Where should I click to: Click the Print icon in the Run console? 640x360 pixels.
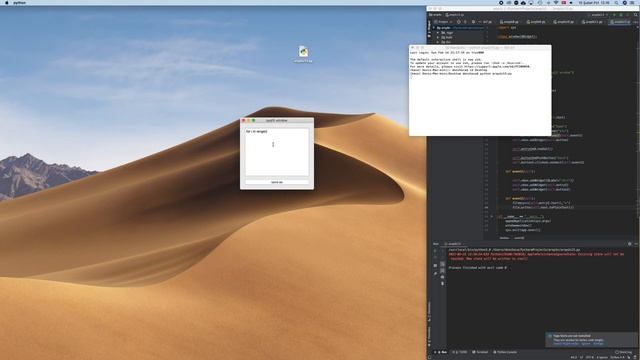pyautogui.click(x=442, y=277)
